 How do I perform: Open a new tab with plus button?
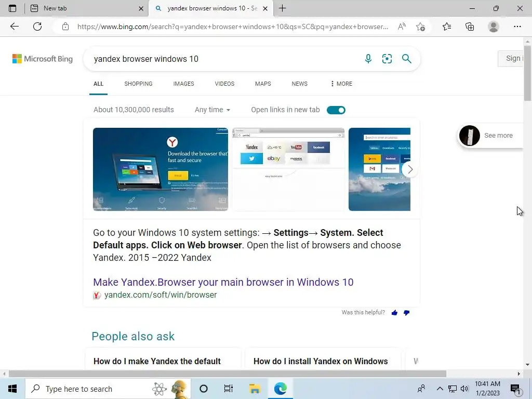(282, 8)
